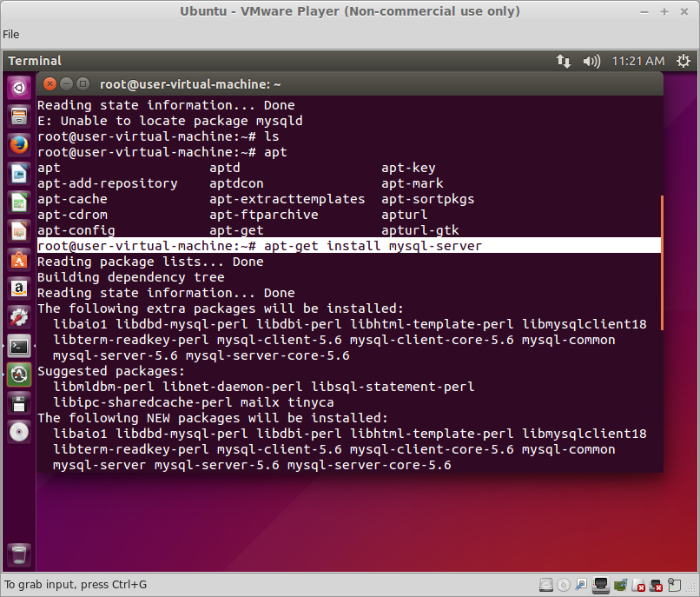700x597 pixels.
Task: Click 'apt-cache' in completion list
Action: (72, 199)
